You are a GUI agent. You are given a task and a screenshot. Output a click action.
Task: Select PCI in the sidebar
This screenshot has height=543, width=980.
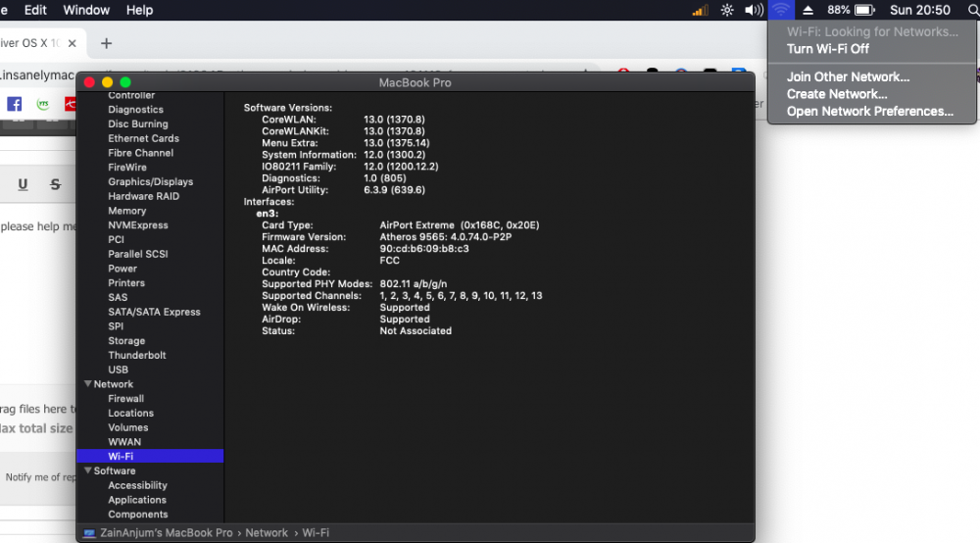click(117, 239)
